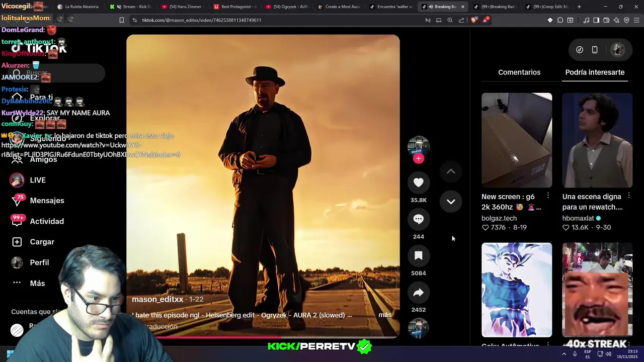Open Goku animation video thumbnail

coord(517,290)
